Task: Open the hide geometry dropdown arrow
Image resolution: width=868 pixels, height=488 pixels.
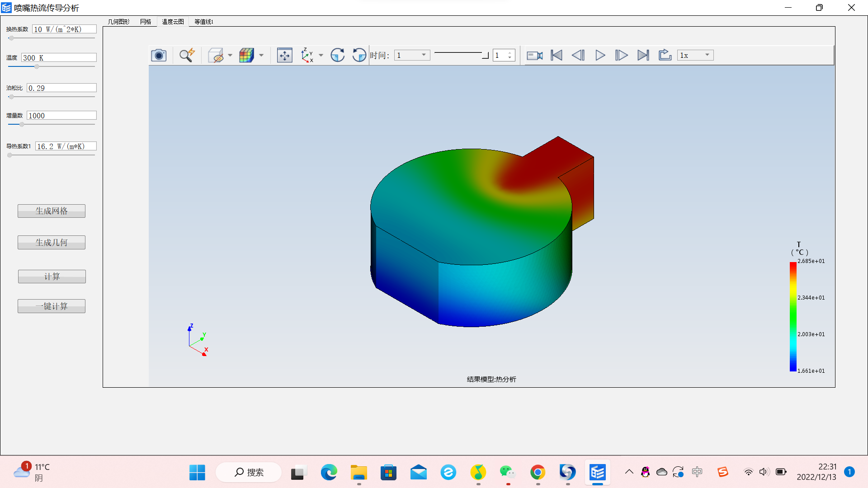Action: [x=230, y=55]
